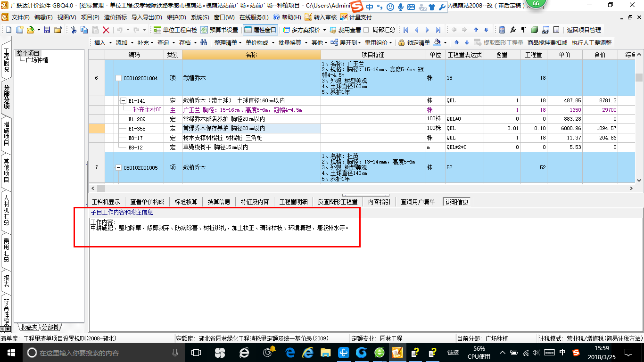Click the blue move-down arrow beside 锁定清单
Screen dimensions: 644x362
[467, 42]
